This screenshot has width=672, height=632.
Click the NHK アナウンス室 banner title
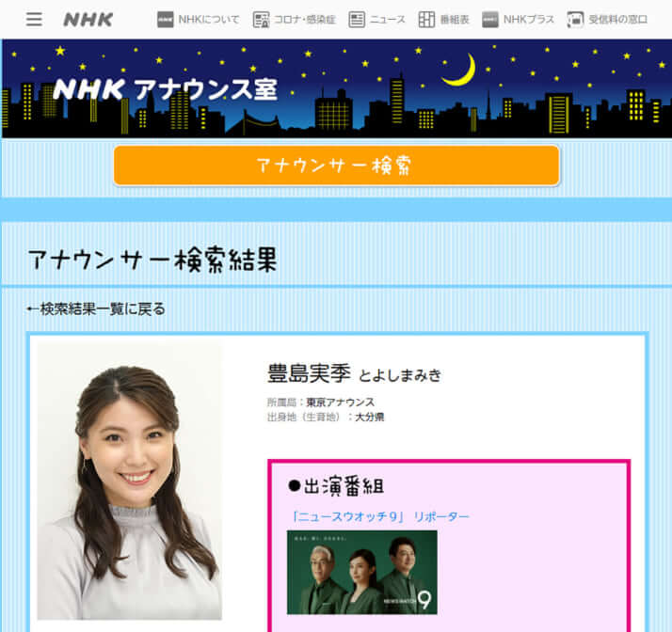[x=165, y=90]
